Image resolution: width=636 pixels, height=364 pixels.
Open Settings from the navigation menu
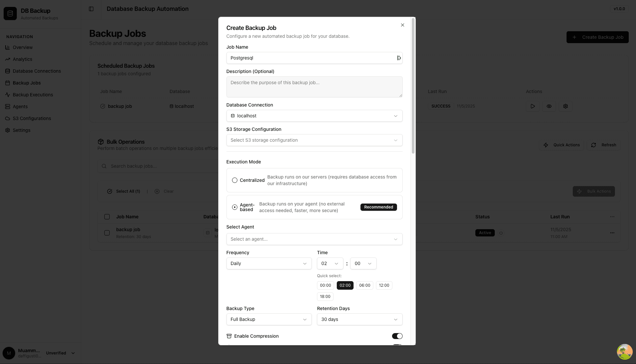tap(22, 130)
